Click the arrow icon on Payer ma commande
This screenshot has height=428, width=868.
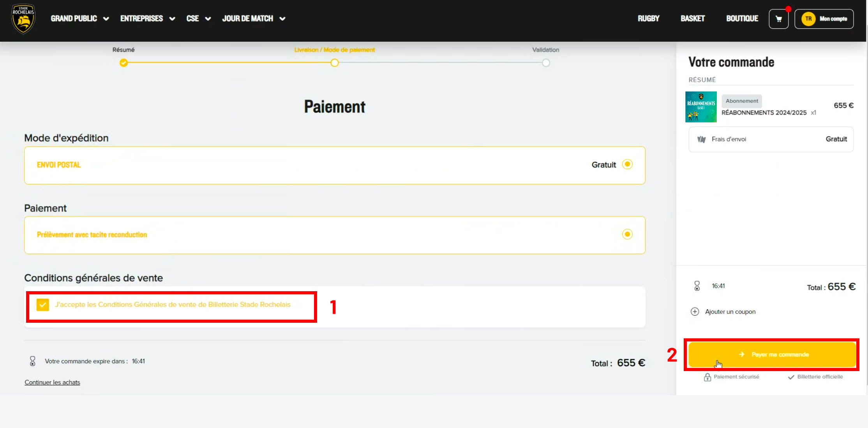pos(741,354)
